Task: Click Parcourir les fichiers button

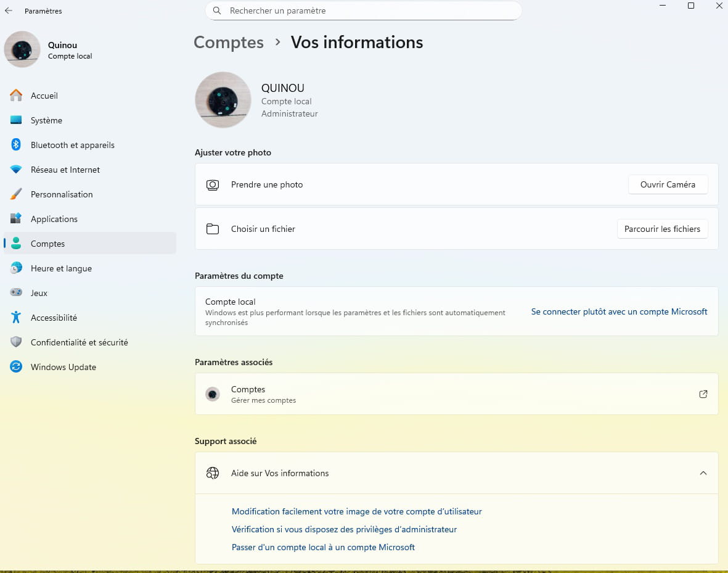Action: click(662, 229)
